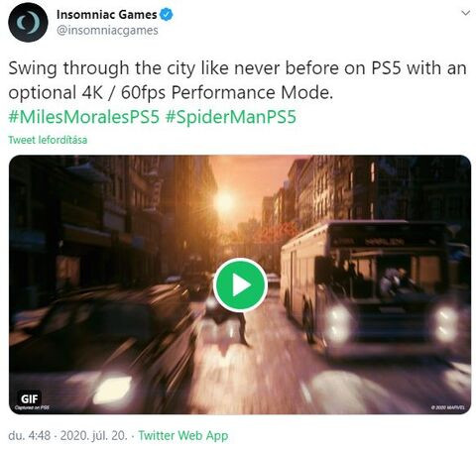Open the #SpiderManPS5 hashtag
The image size is (476, 452).
pyautogui.click(x=230, y=117)
